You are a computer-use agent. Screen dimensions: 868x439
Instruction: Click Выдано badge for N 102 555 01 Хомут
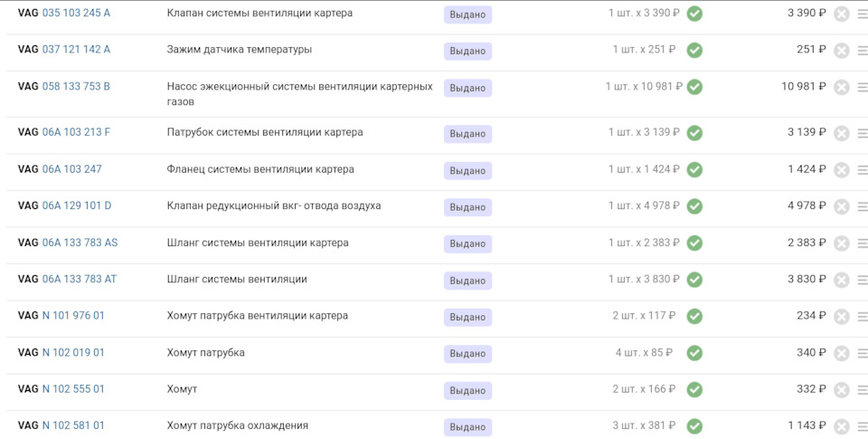tap(467, 390)
